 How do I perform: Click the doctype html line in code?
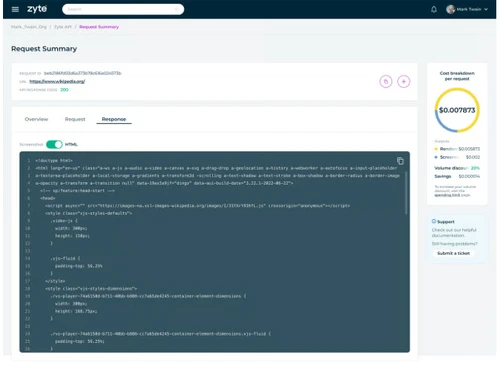(x=54, y=160)
